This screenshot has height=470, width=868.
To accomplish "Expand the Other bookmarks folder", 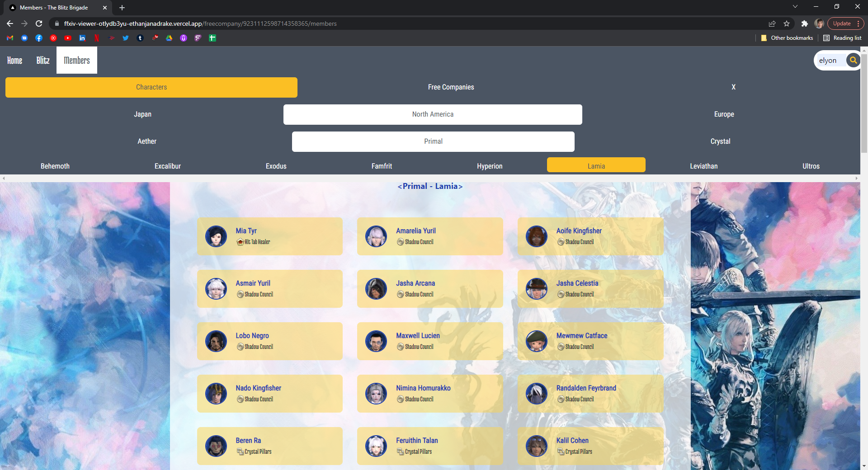I will click(787, 38).
